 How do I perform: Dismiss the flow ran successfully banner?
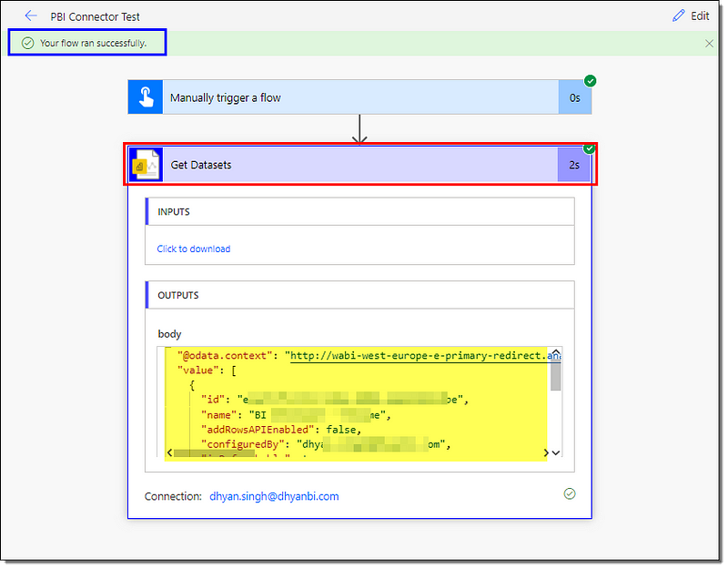pos(709,43)
